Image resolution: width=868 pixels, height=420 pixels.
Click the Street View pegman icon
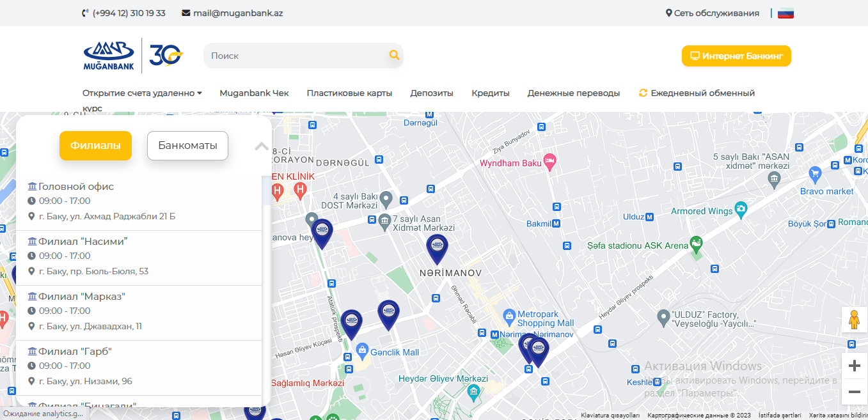click(853, 319)
